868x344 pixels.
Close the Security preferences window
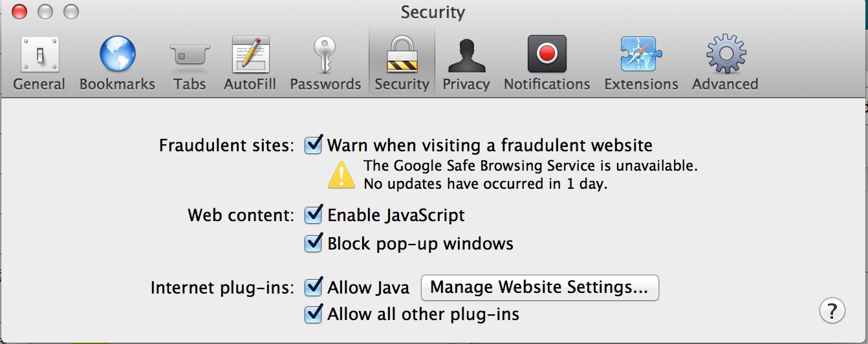[x=19, y=12]
